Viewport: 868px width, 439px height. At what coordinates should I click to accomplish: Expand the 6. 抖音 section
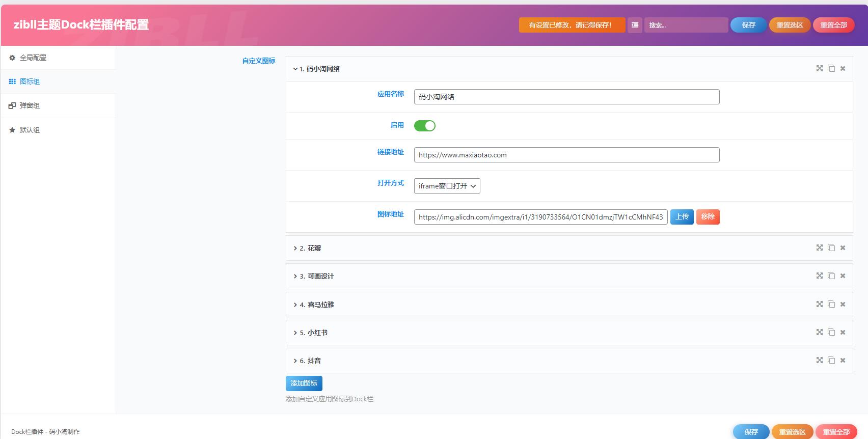311,361
